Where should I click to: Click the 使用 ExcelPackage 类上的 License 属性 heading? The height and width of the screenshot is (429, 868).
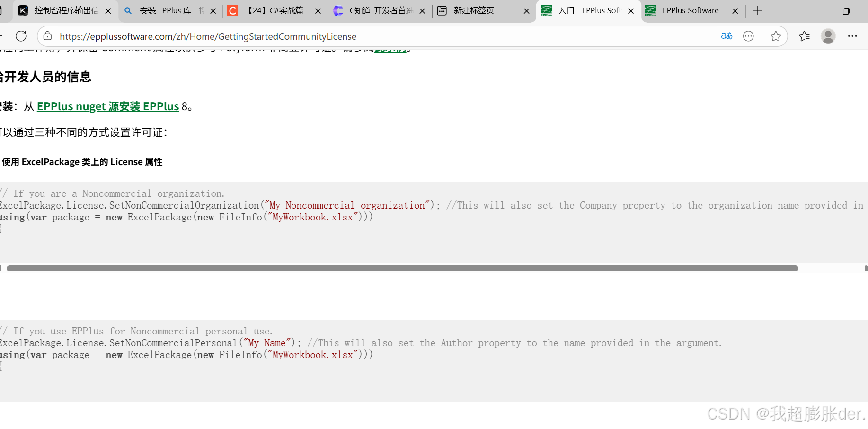81,162
